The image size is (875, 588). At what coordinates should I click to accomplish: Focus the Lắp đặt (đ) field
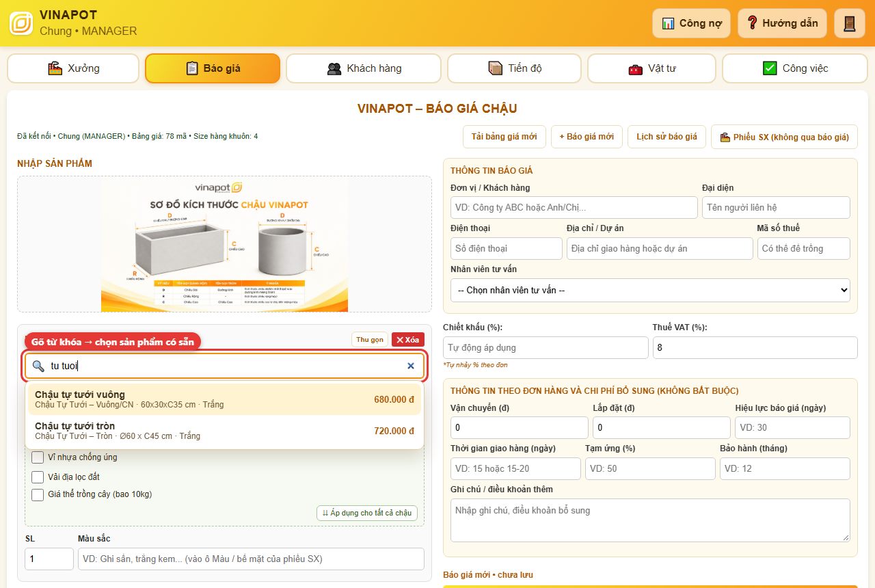pyautogui.click(x=662, y=427)
